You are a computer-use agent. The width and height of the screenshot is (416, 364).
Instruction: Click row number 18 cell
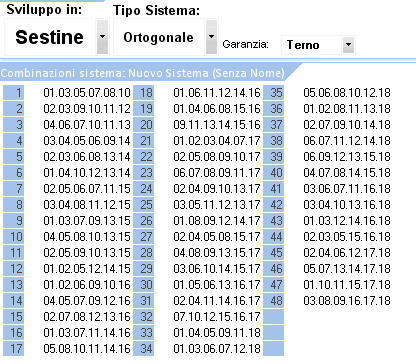point(144,92)
